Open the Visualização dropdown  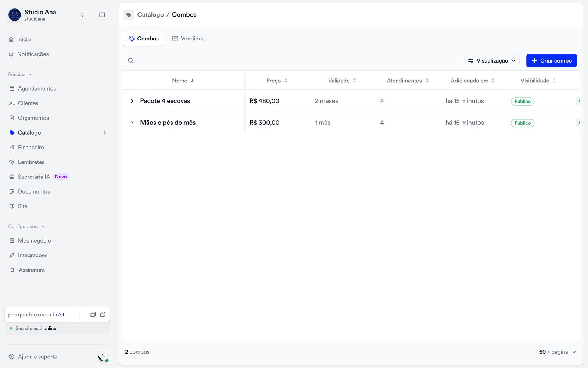492,61
